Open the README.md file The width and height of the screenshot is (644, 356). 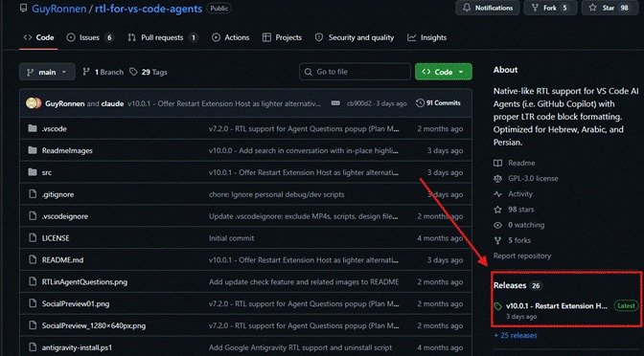click(62, 260)
